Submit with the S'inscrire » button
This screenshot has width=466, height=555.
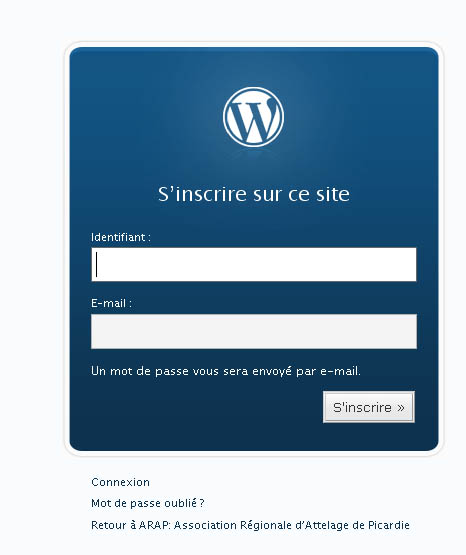tap(369, 407)
